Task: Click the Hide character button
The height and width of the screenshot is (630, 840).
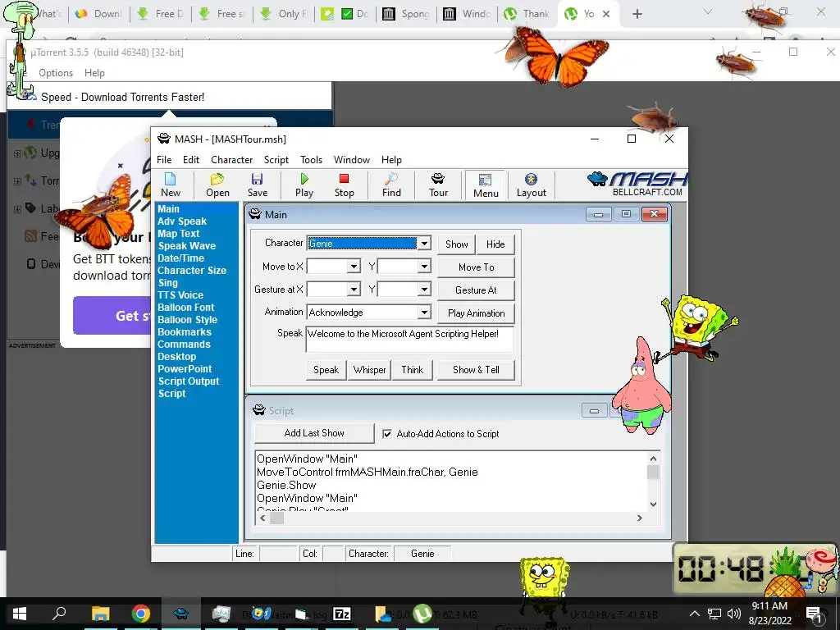Action: [495, 244]
